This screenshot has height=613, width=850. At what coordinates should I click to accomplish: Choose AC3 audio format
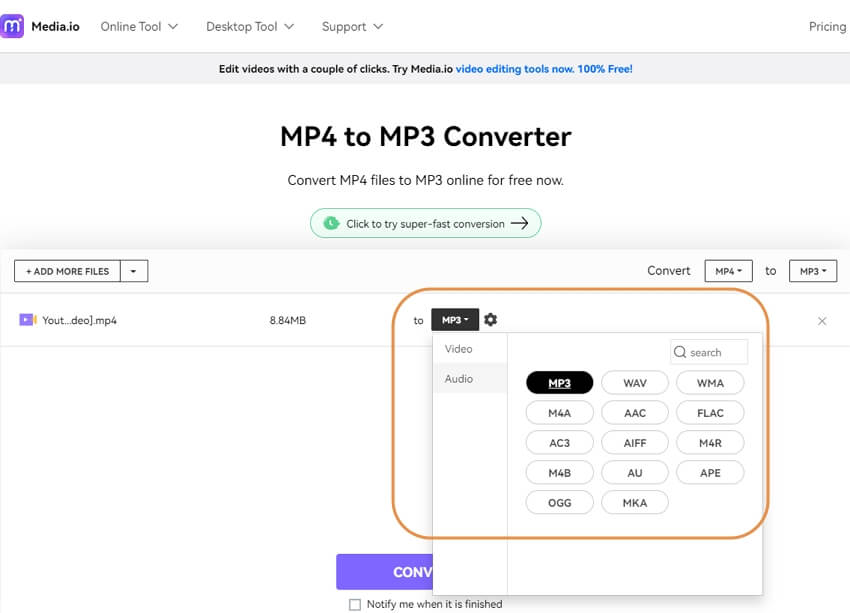[559, 443]
